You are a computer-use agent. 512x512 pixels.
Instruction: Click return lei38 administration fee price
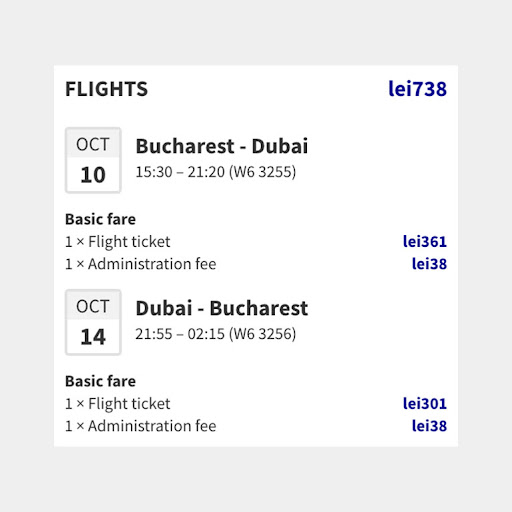(429, 426)
